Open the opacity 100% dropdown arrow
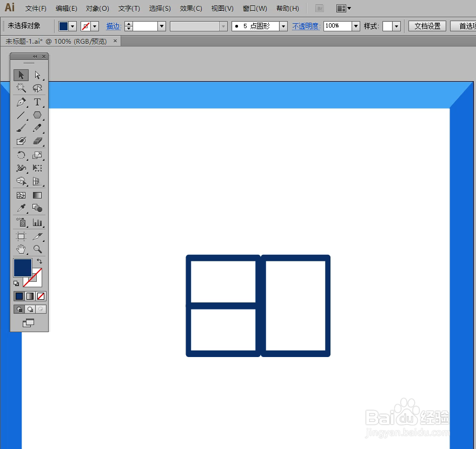Image resolution: width=476 pixels, height=449 pixels. [356, 27]
